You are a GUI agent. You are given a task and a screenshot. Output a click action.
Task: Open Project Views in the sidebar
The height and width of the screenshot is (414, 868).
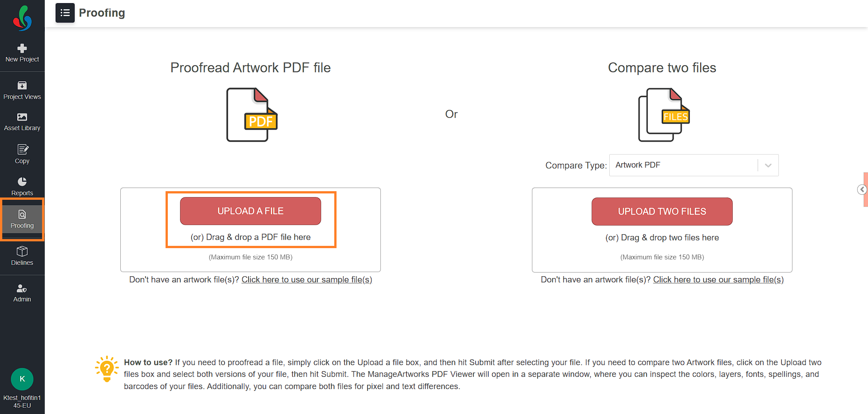tap(22, 90)
